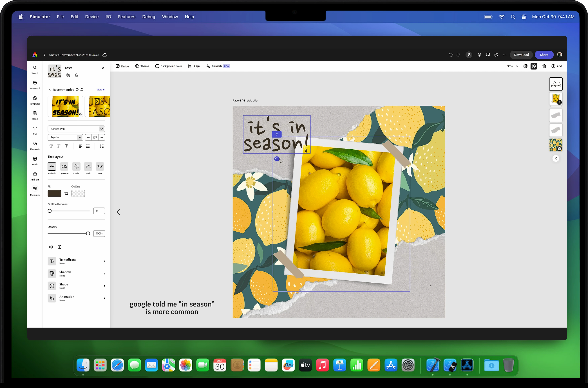The height and width of the screenshot is (388, 588).
Task: Select the Dynamic text layout option
Action: pyautogui.click(x=64, y=167)
